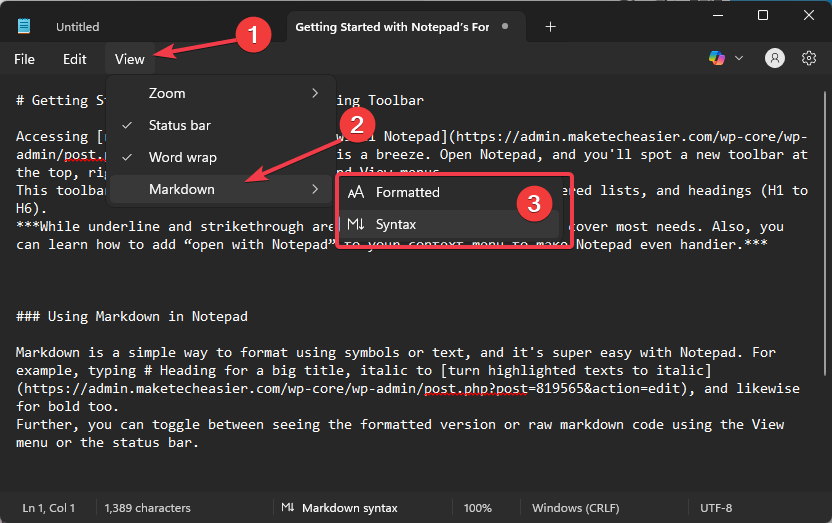This screenshot has width=832, height=523.
Task: Click the markdown icon in status bar
Action: (288, 508)
